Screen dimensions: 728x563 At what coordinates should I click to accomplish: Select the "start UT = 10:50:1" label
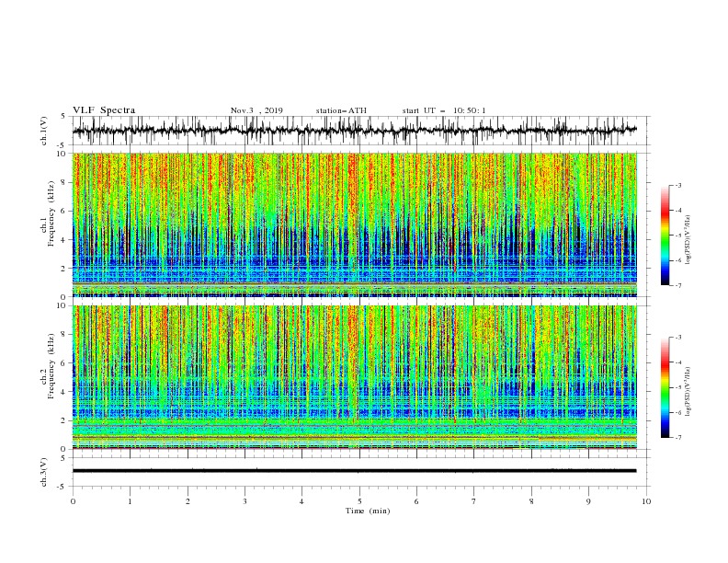[444, 110]
